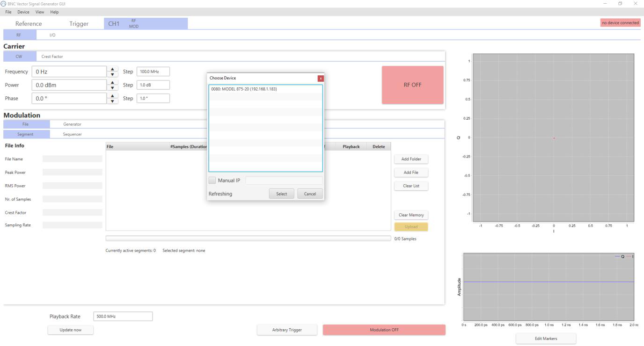
Task: Decrease Power with down arrow
Action: (x=112, y=88)
